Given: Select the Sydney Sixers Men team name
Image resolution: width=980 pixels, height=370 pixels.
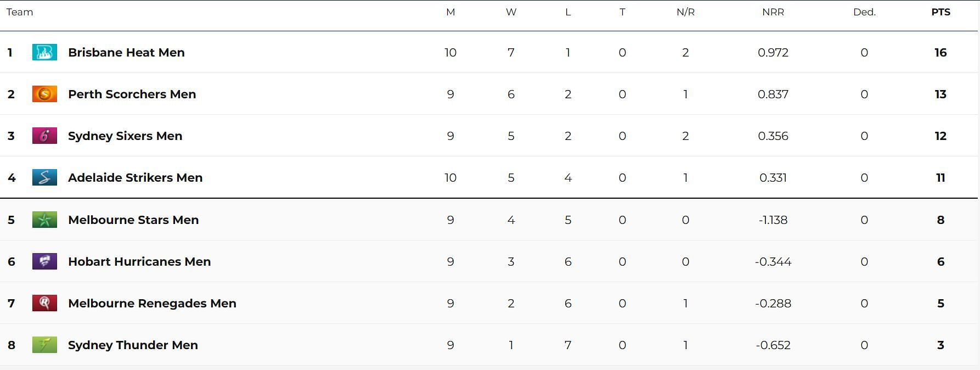Looking at the screenshot, I should (125, 136).
